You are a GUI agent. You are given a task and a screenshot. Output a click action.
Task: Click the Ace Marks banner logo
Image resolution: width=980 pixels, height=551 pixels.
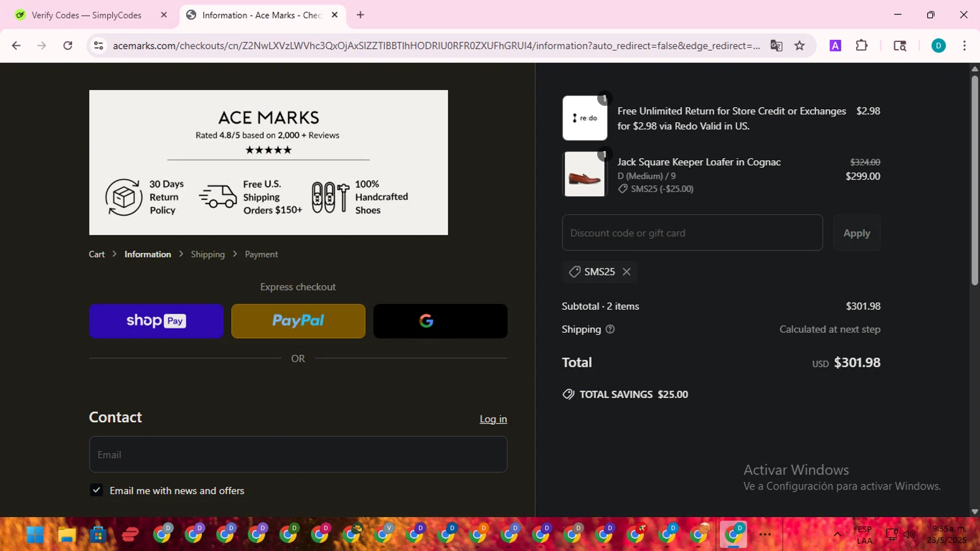point(269,118)
